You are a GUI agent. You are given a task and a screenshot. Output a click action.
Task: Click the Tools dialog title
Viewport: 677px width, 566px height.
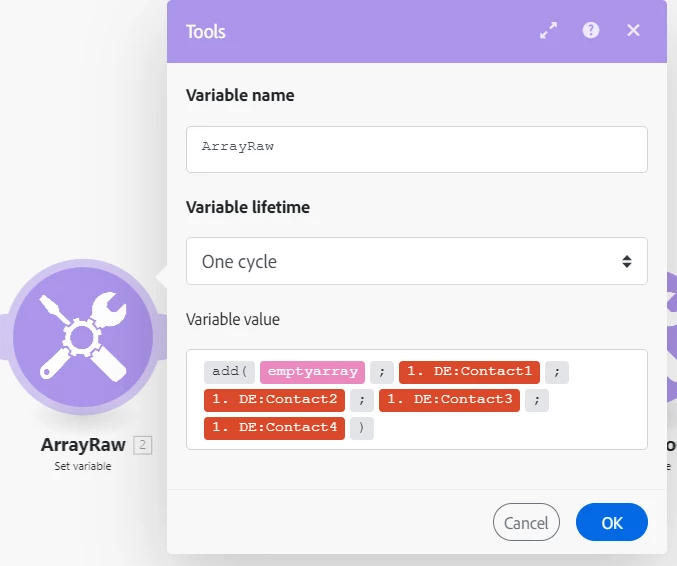point(206,32)
